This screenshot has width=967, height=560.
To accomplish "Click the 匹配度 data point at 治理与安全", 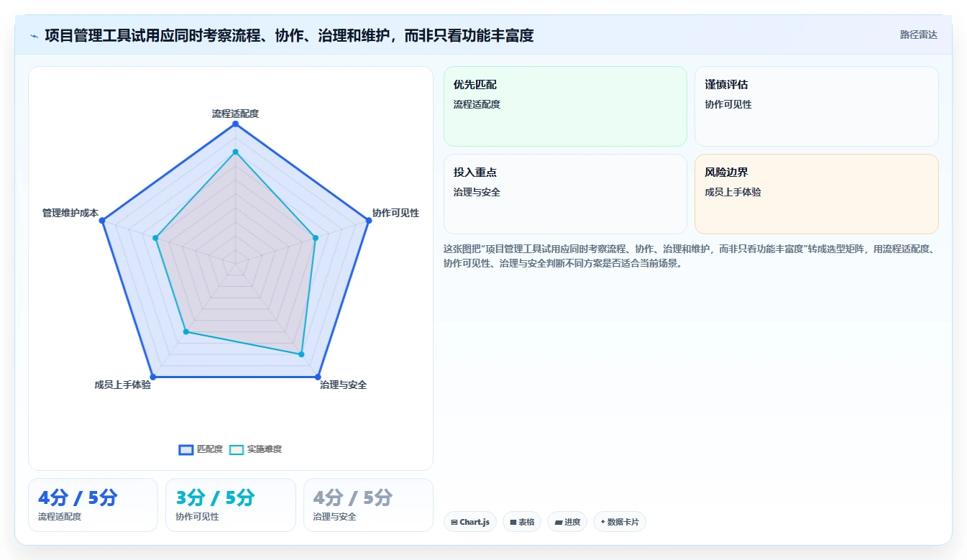I will [x=318, y=377].
